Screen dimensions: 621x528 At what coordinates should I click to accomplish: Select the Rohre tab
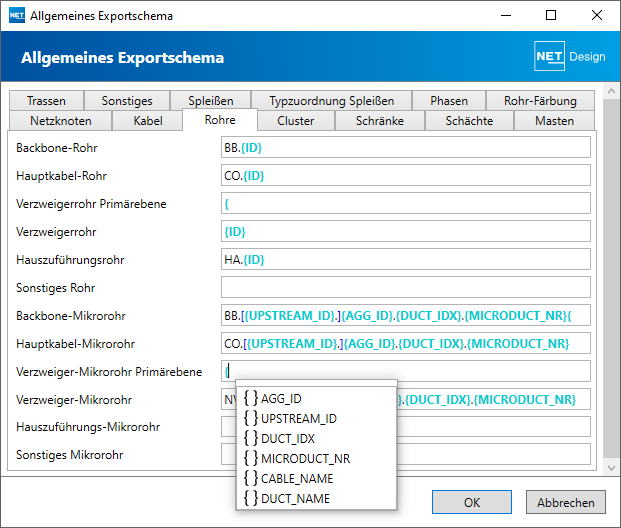(220, 120)
